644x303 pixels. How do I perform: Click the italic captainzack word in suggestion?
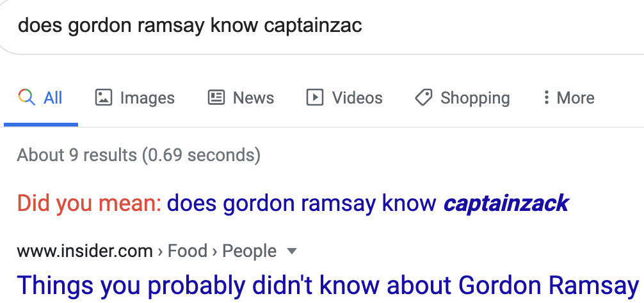506,203
